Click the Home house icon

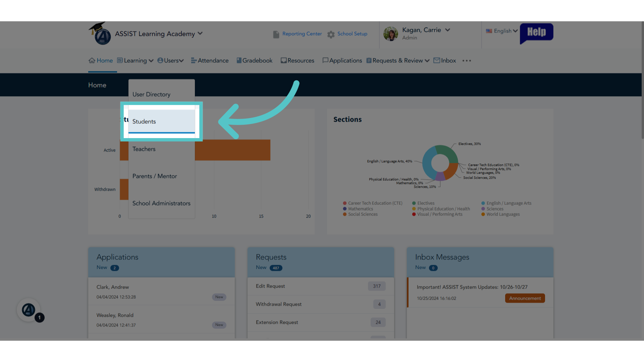(92, 60)
